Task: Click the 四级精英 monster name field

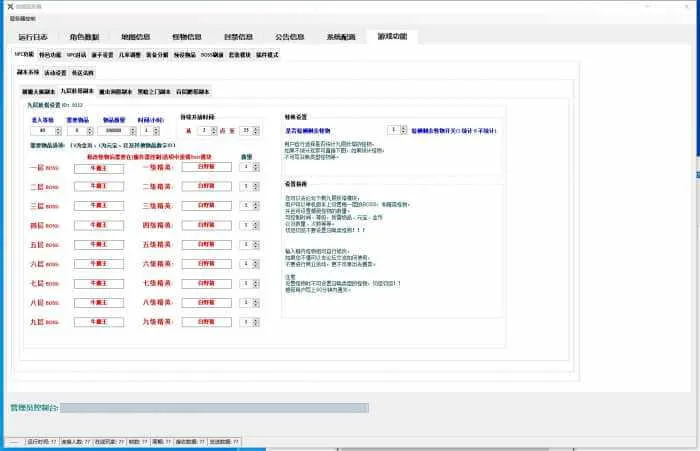Action: (x=207, y=225)
